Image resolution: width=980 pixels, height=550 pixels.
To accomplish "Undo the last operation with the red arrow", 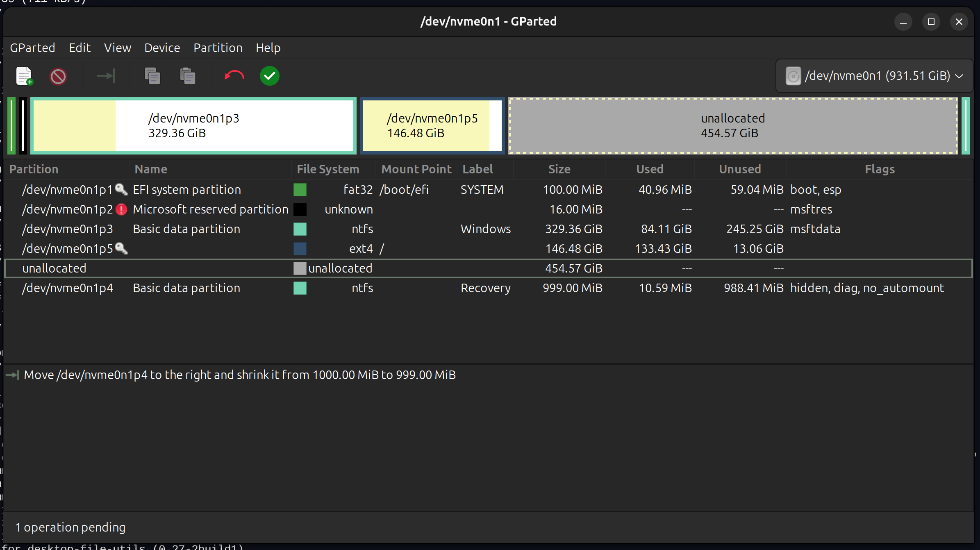I will [x=234, y=76].
